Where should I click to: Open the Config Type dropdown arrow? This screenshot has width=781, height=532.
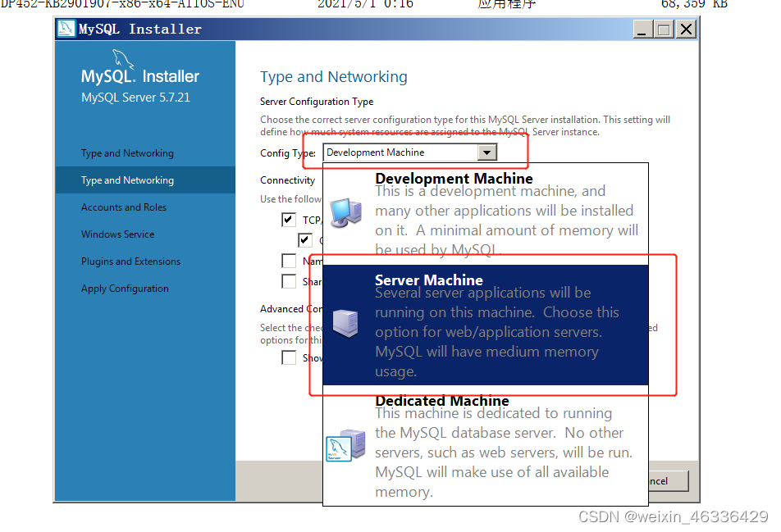click(486, 152)
